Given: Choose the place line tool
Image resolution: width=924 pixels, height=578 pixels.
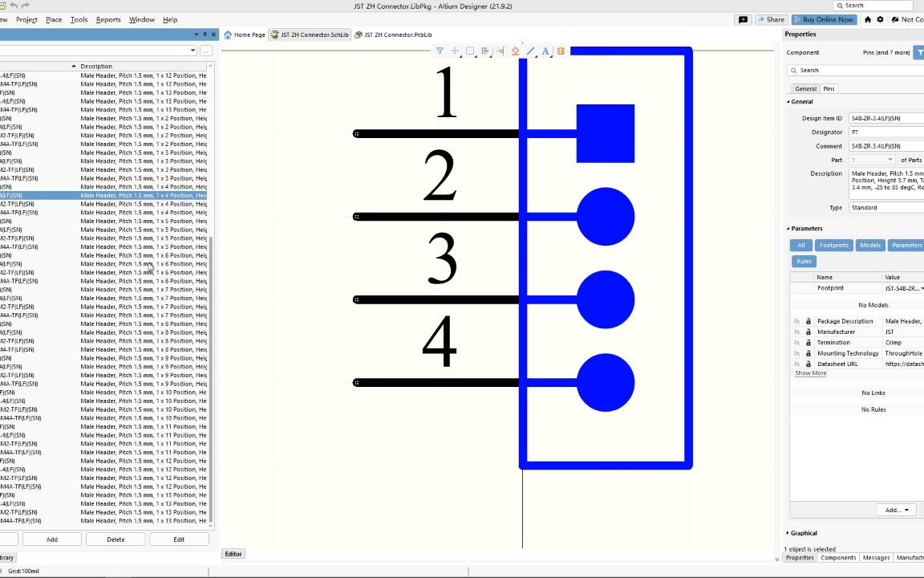Looking at the screenshot, I should [x=530, y=51].
